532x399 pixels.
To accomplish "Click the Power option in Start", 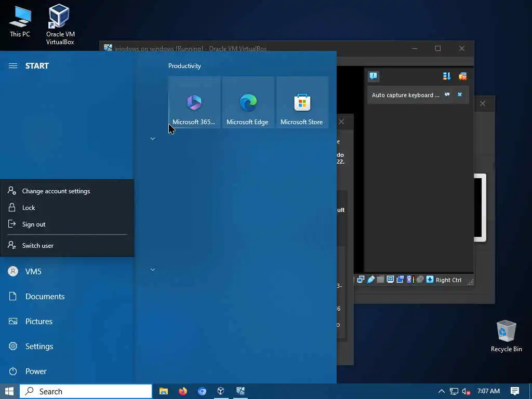I will pyautogui.click(x=67, y=371).
